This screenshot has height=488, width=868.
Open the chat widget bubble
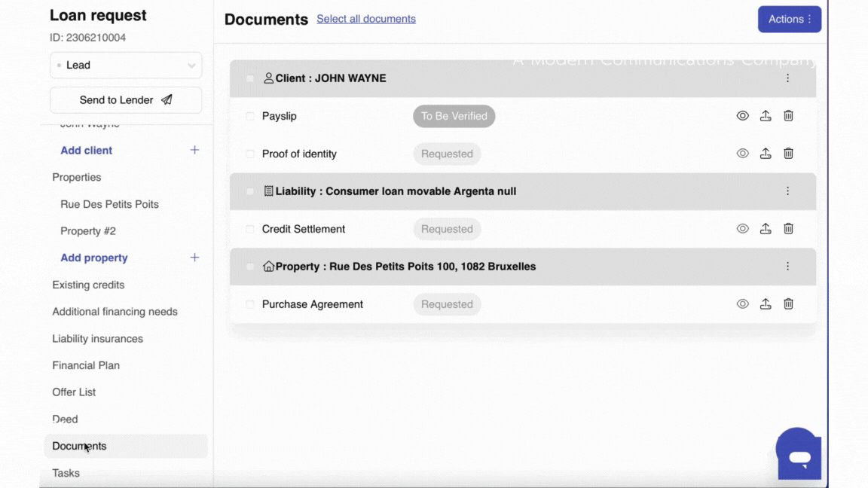point(798,453)
